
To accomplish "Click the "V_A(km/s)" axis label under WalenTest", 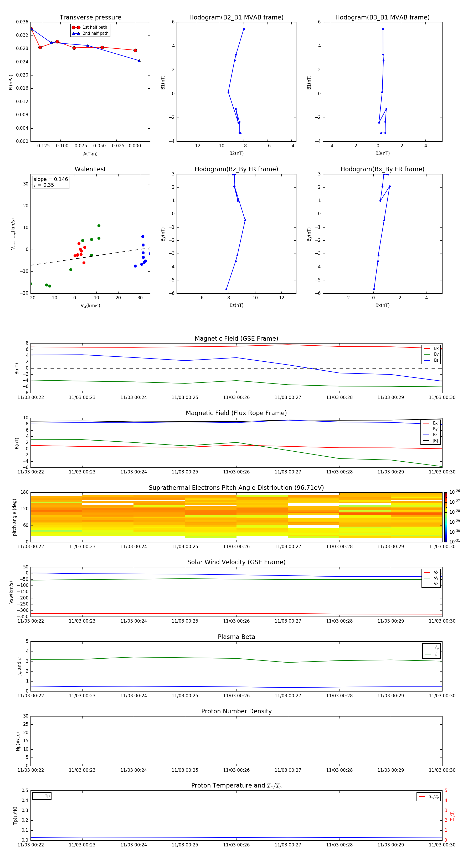I will [x=90, y=306].
